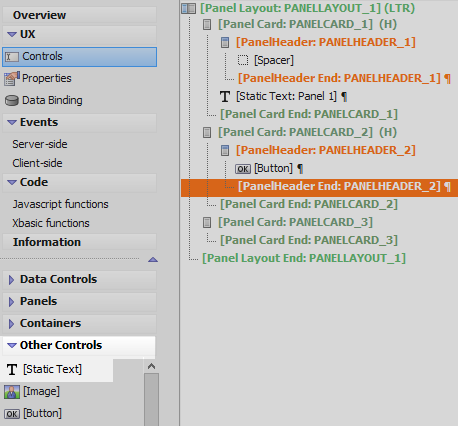Select the Spacer dotted-box icon

(243, 60)
